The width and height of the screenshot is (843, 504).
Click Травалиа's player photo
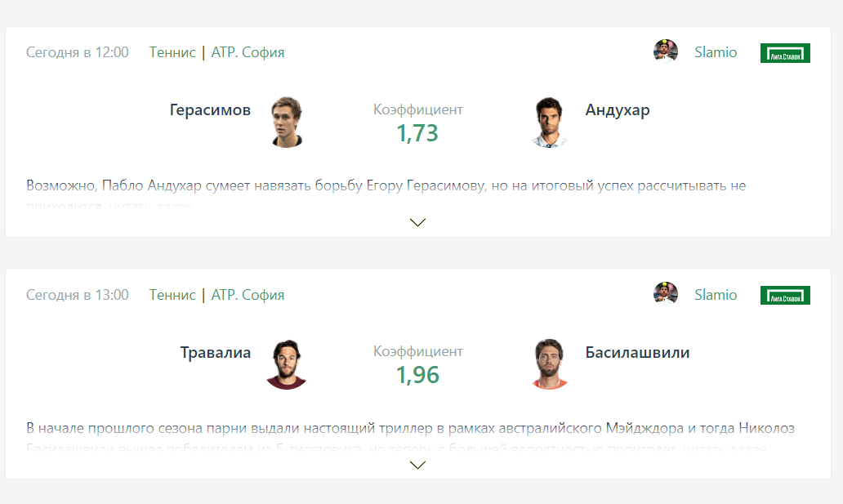point(287,364)
